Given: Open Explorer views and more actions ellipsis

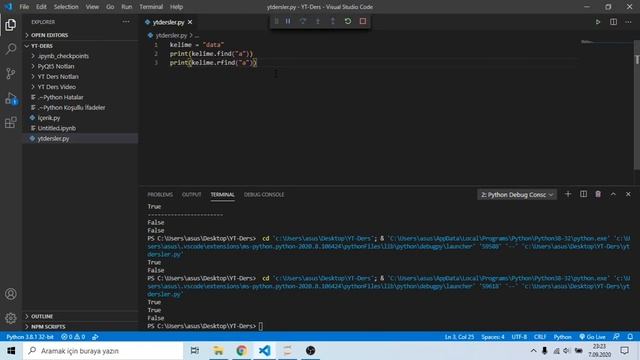Looking at the screenshot, I should tap(126, 22).
